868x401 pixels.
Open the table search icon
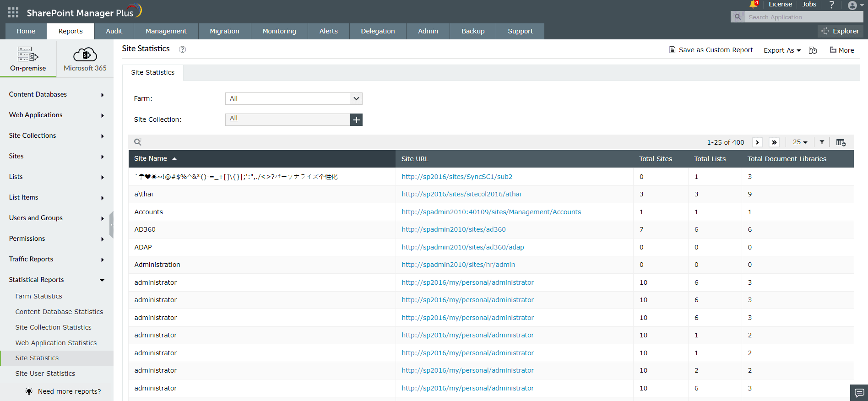pos(138,142)
